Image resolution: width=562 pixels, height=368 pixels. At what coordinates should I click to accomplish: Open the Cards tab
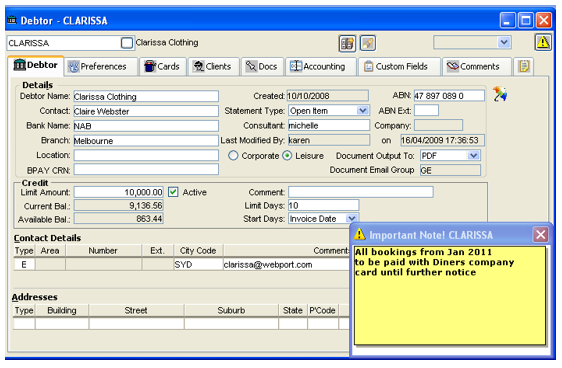[163, 67]
